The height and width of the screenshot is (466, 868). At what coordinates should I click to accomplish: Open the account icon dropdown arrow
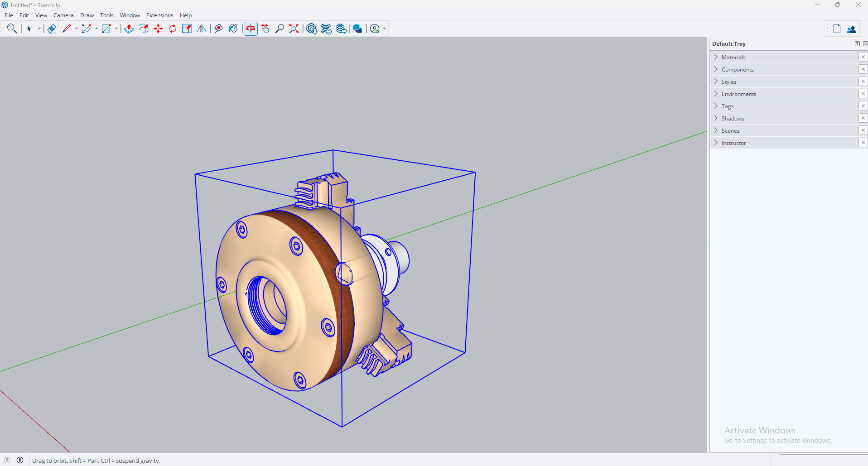pyautogui.click(x=385, y=29)
